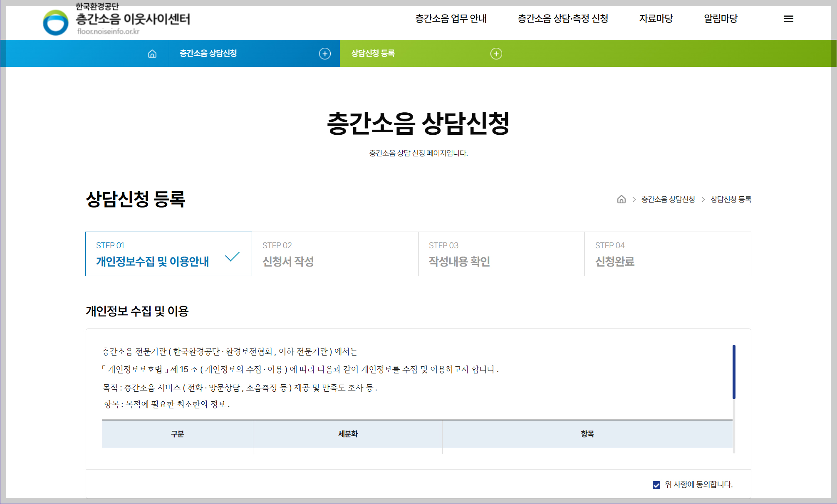Click the plus icon next to 층간소음 상담신청
This screenshot has width=837, height=504.
pos(325,54)
